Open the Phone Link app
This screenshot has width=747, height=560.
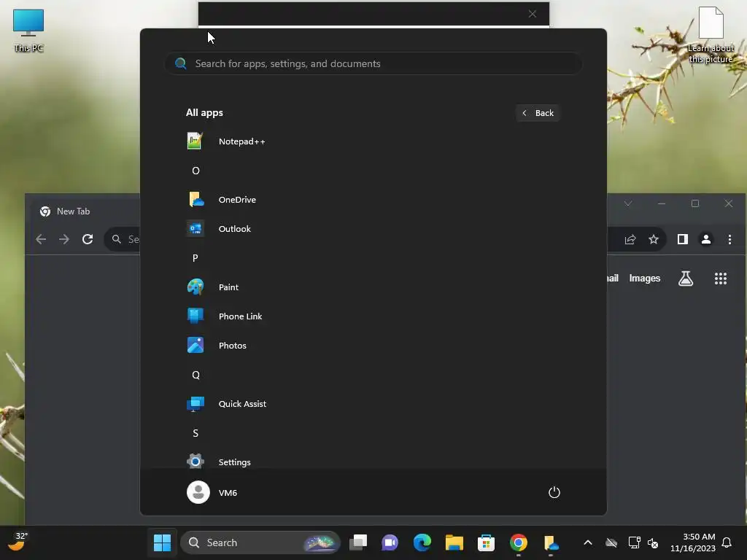point(373,316)
